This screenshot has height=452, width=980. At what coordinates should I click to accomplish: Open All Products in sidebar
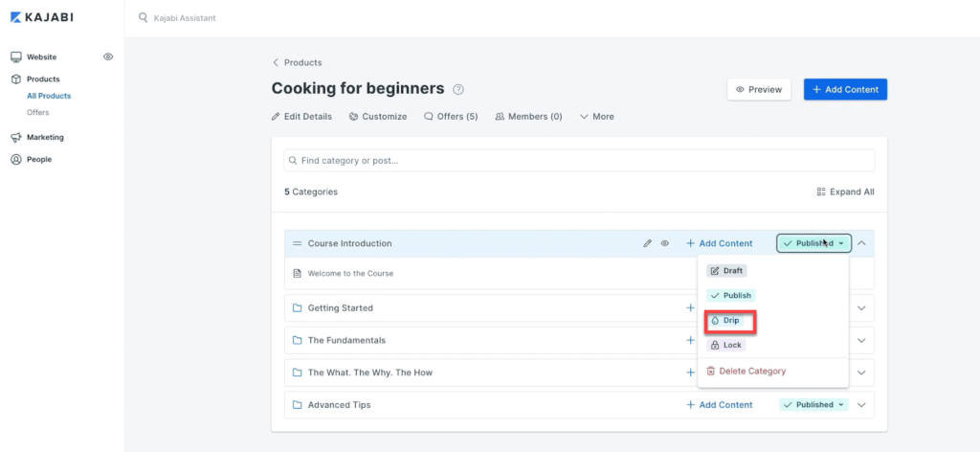point(49,97)
